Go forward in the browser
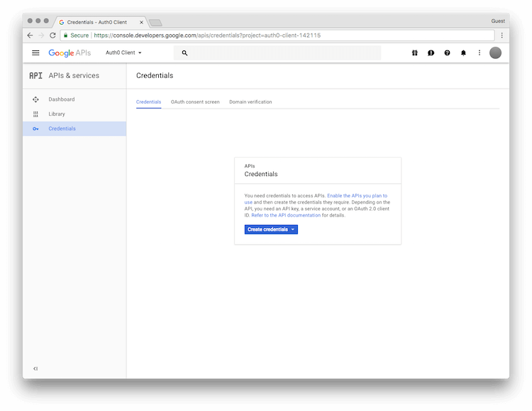Viewport: 532px width, 411px height. pos(41,35)
